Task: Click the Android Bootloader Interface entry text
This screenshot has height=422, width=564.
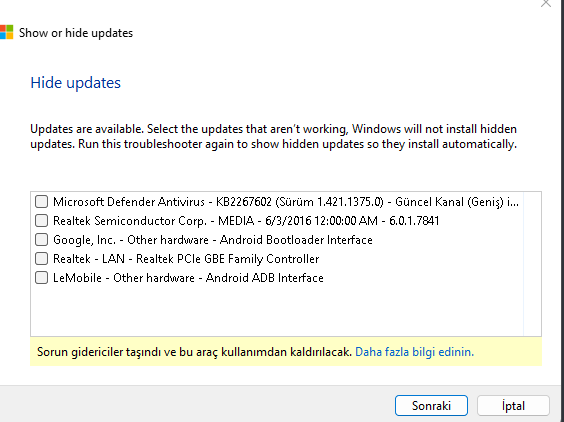Action: [x=213, y=240]
